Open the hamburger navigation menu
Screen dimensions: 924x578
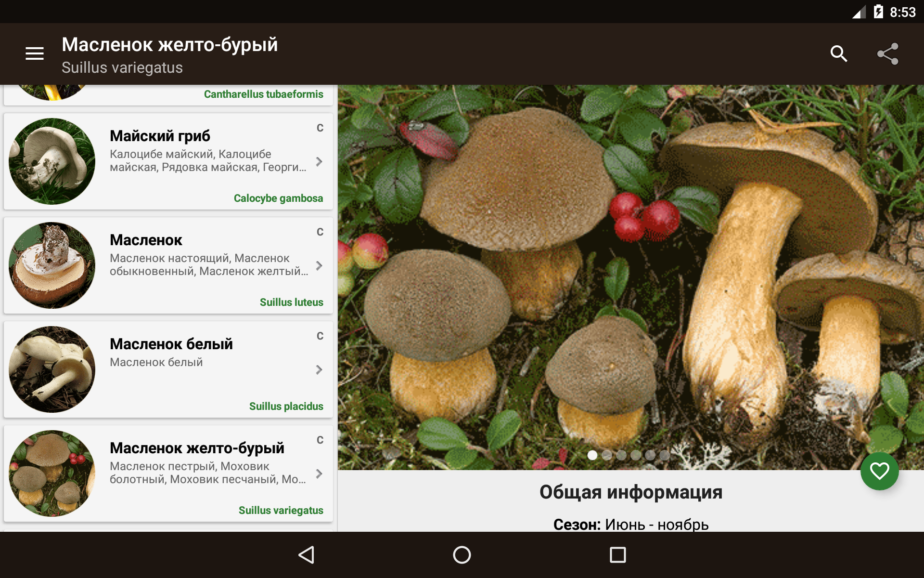point(35,53)
